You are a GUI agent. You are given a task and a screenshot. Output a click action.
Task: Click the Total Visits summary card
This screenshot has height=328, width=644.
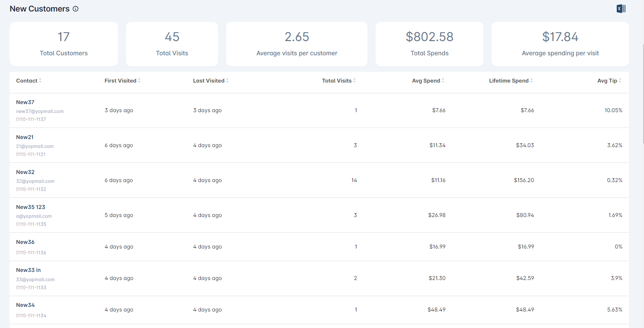tap(172, 44)
